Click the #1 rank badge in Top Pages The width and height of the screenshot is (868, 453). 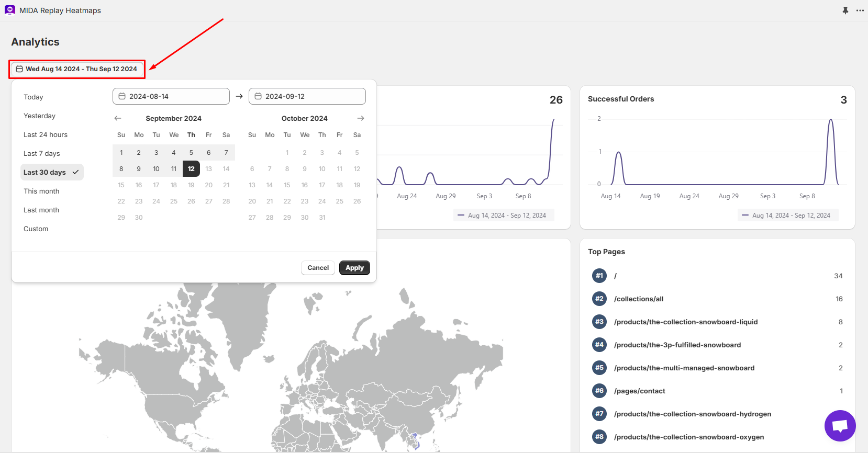click(599, 276)
